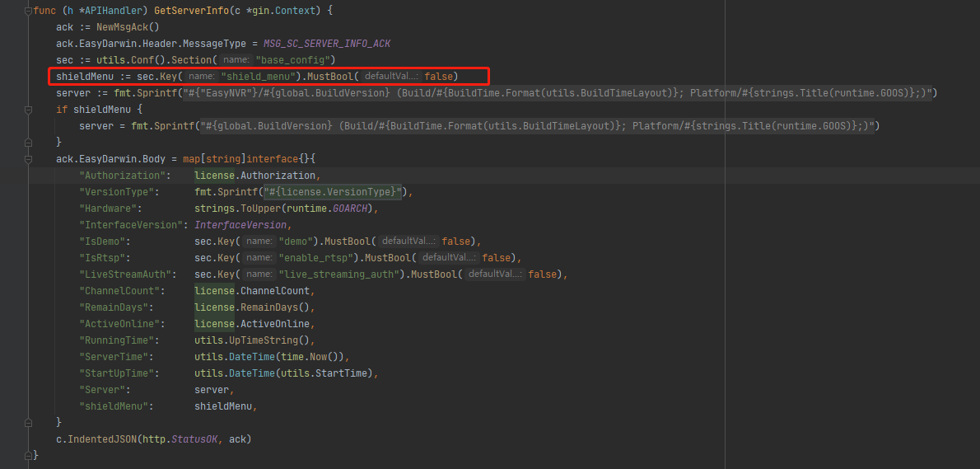Image resolution: width=980 pixels, height=469 pixels.
Task: Click the "Authorization" map key
Action: pyautogui.click(x=123, y=175)
